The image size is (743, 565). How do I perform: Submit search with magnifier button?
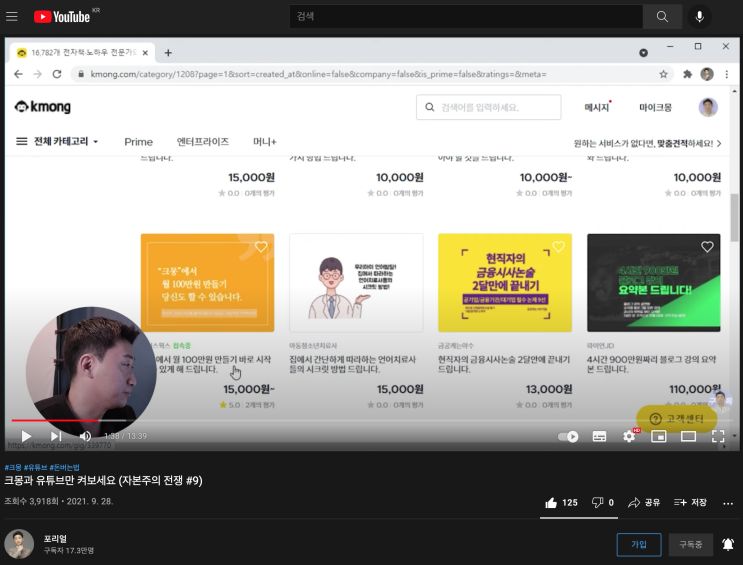click(x=662, y=17)
